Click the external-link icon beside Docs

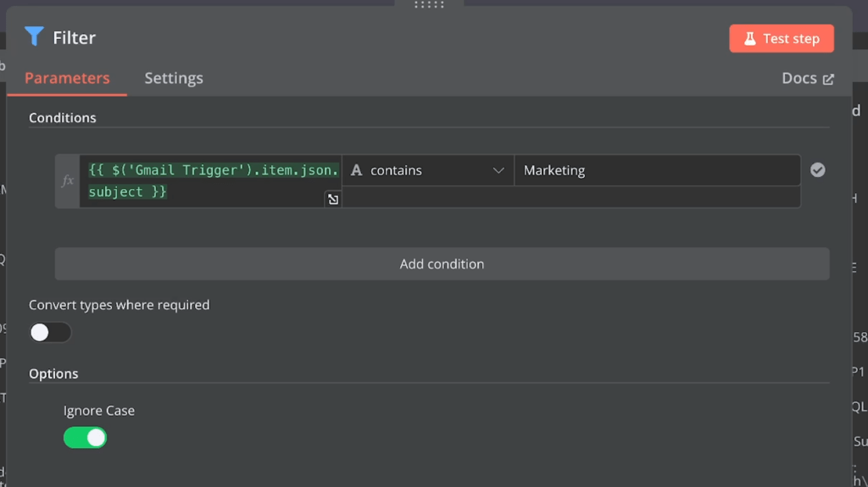(828, 79)
